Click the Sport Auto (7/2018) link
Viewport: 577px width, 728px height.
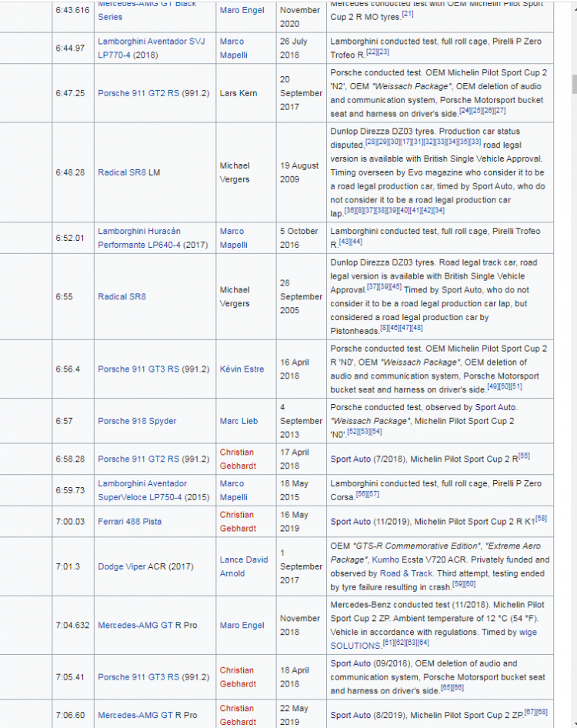point(351,459)
